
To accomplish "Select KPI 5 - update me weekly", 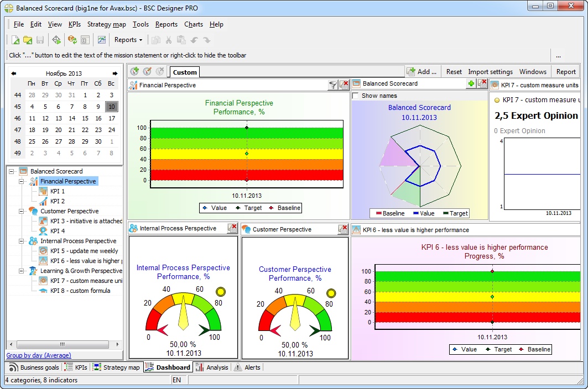I will 84,251.
